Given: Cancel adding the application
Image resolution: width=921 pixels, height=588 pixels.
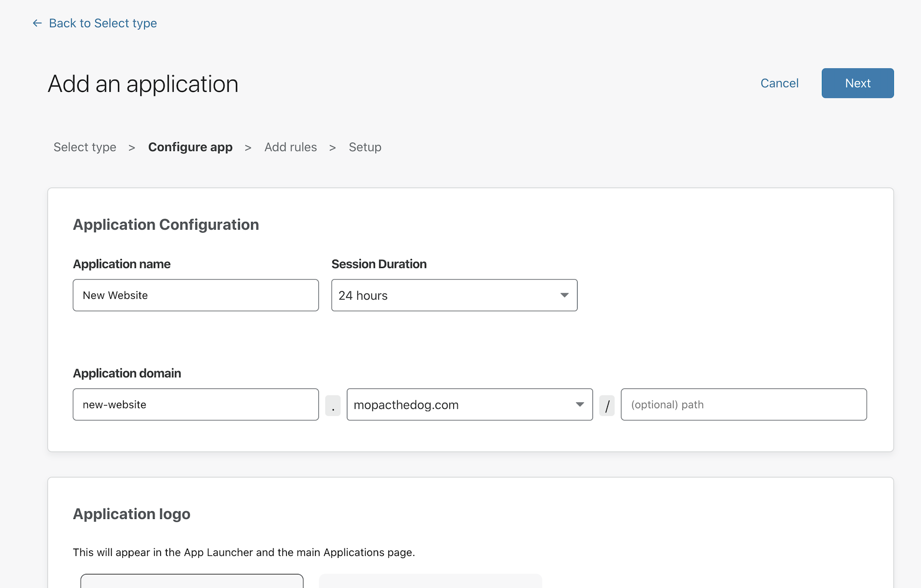Looking at the screenshot, I should click(x=779, y=83).
